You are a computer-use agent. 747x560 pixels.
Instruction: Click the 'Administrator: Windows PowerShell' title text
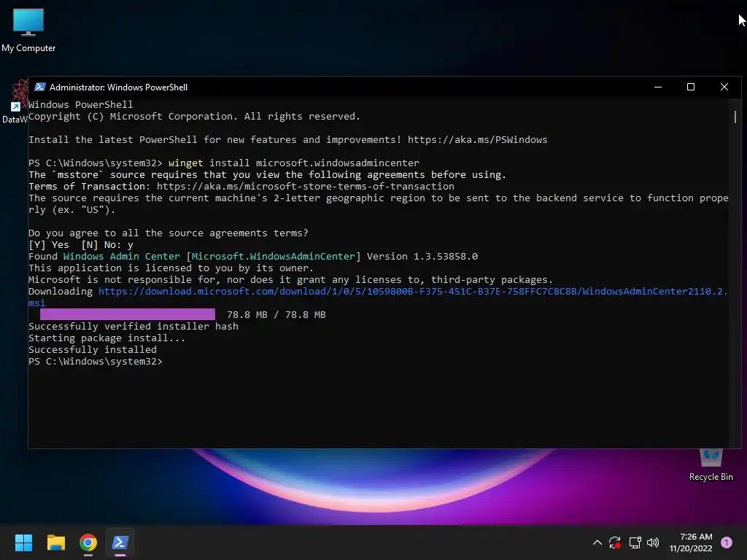pyautogui.click(x=119, y=87)
